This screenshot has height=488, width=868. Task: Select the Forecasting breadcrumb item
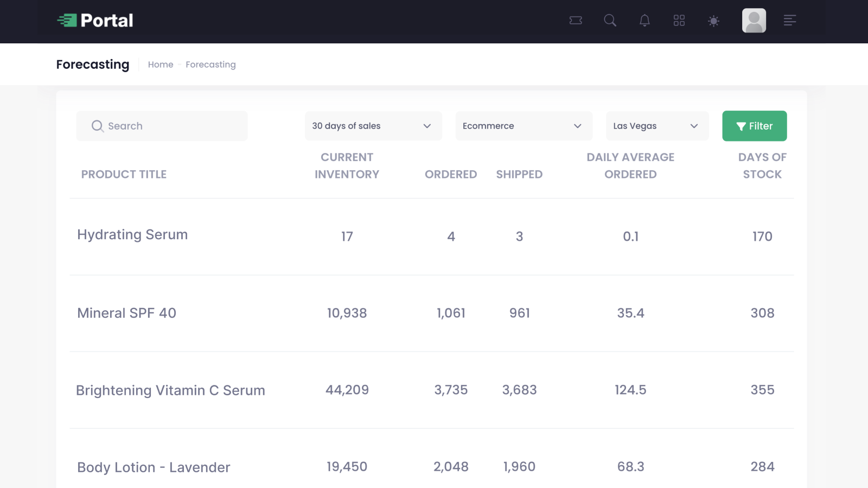point(210,65)
